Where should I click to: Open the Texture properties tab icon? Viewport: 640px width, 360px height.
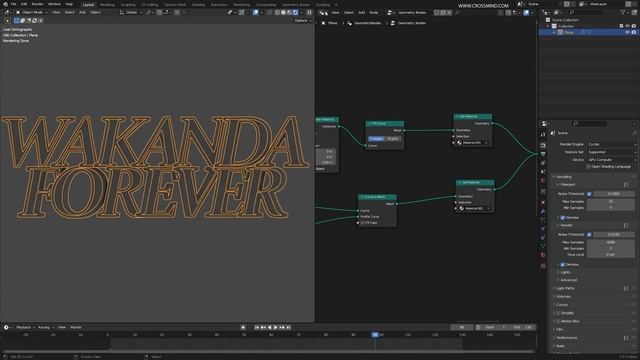point(543,266)
